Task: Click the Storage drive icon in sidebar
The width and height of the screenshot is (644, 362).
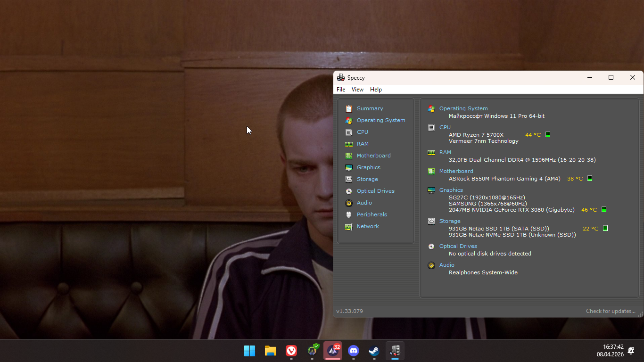Action: 348,180
